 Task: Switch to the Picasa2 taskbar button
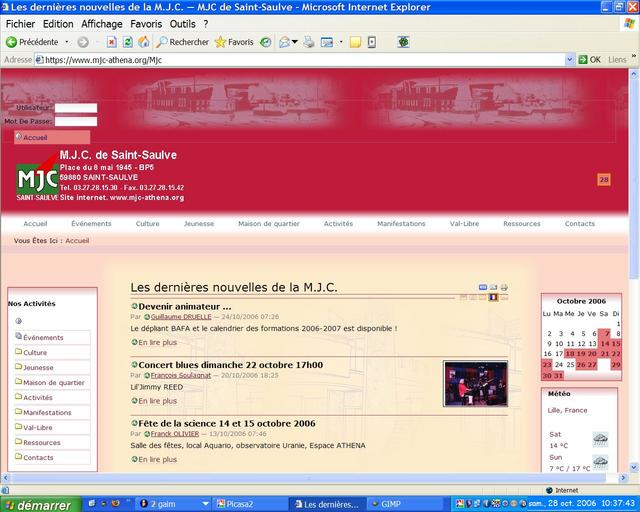[250, 504]
